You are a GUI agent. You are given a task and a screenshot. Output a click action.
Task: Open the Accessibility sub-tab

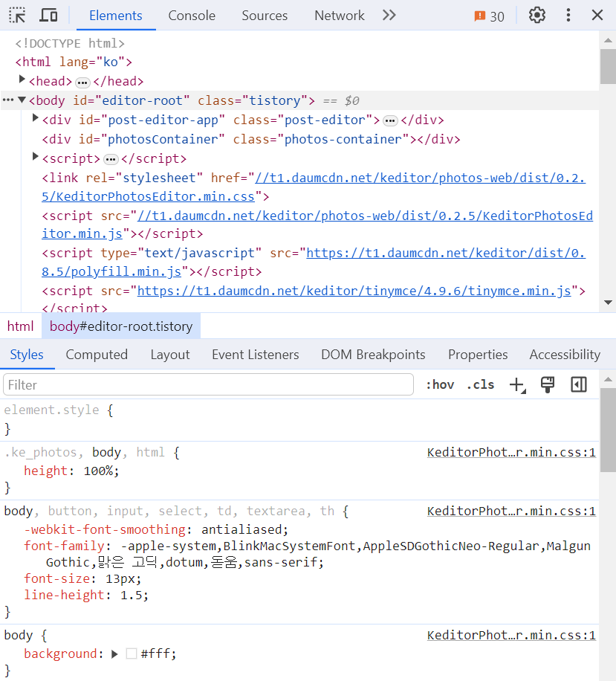tap(565, 355)
